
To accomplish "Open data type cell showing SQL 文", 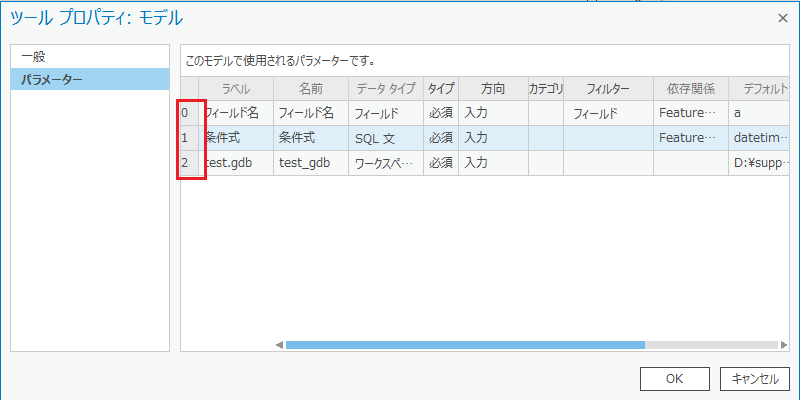I will (x=386, y=138).
